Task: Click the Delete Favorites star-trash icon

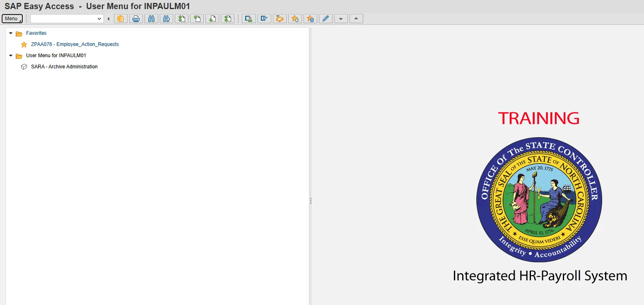Action: (310, 19)
